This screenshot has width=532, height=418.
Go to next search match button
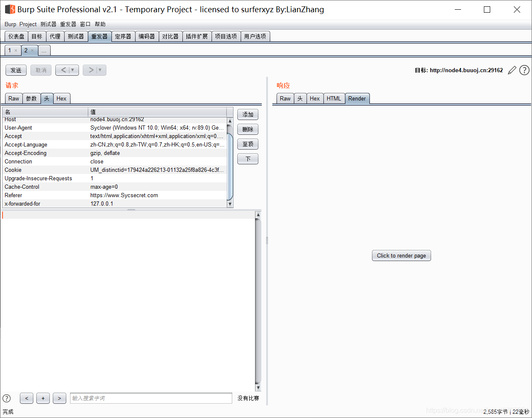pyautogui.click(x=60, y=398)
